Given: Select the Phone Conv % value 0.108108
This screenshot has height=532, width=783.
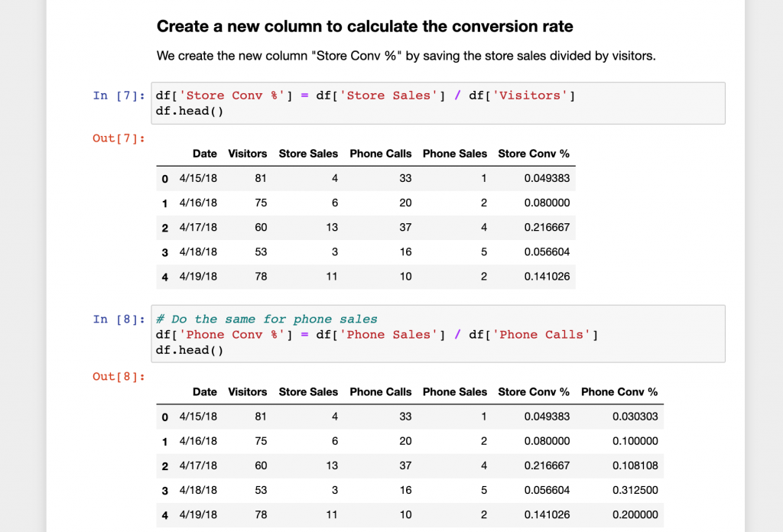Looking at the screenshot, I should point(635,465).
